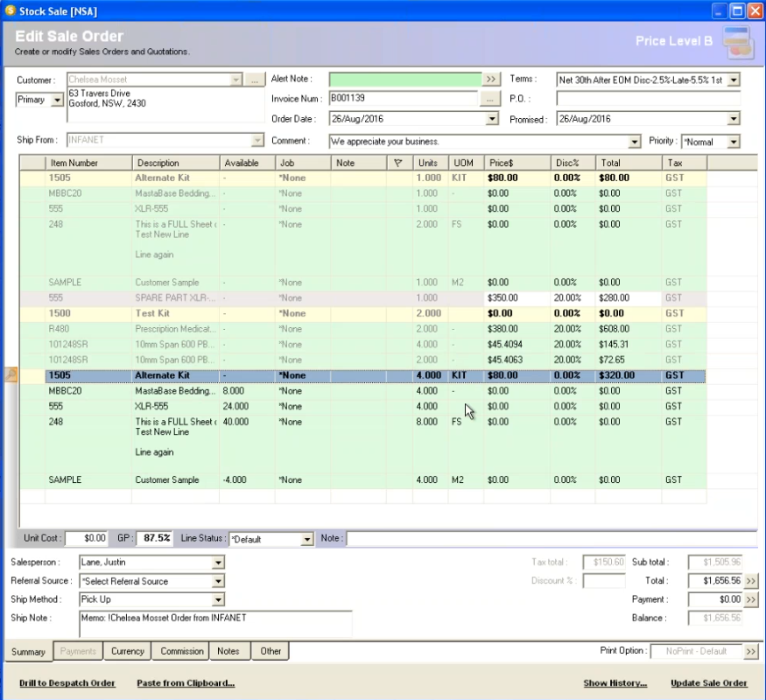Expand the Alert Note arrow button
The height and width of the screenshot is (700, 766).
[x=490, y=79]
